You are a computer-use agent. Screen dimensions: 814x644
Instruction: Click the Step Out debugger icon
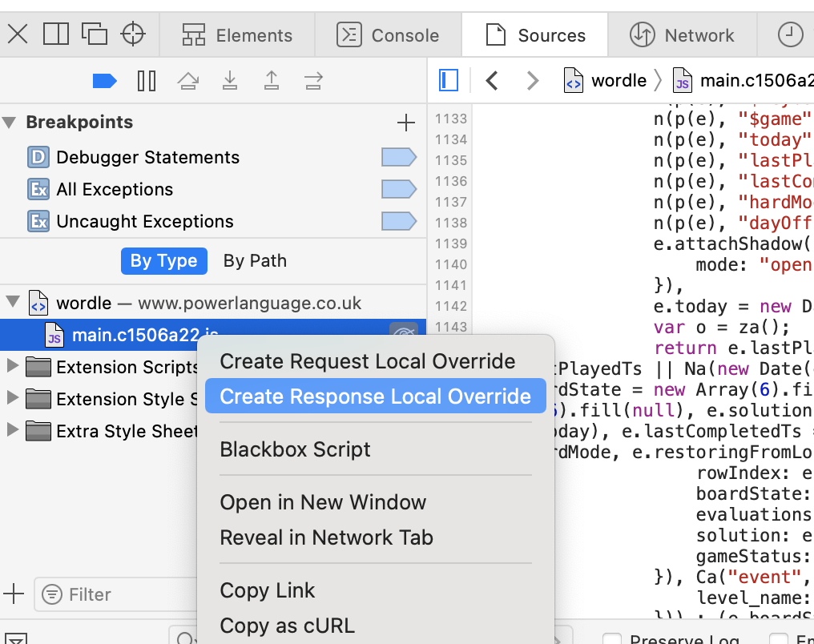272,81
